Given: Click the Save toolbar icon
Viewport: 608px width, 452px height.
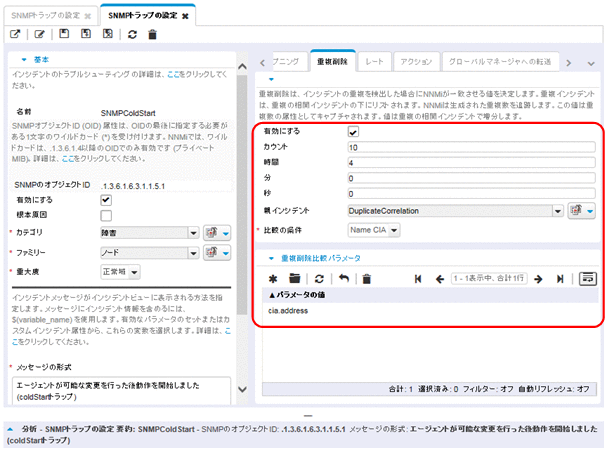Looking at the screenshot, I should click(64, 34).
